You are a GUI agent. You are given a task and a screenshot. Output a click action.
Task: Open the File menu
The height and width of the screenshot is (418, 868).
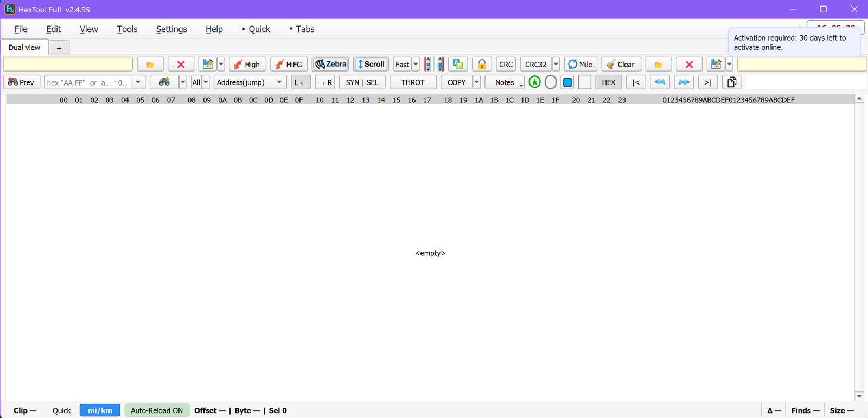tap(21, 29)
